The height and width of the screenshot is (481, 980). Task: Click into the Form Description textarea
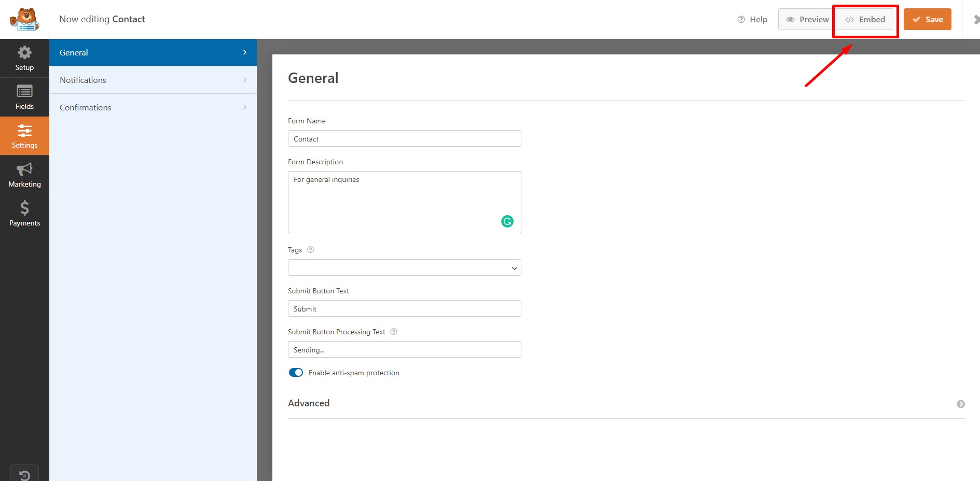click(x=405, y=202)
